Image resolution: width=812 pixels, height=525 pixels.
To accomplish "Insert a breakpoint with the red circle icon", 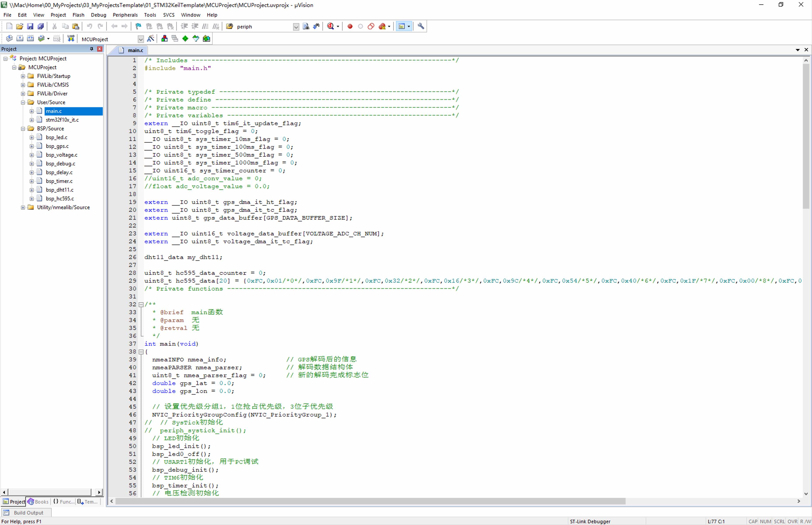I will 350,26.
